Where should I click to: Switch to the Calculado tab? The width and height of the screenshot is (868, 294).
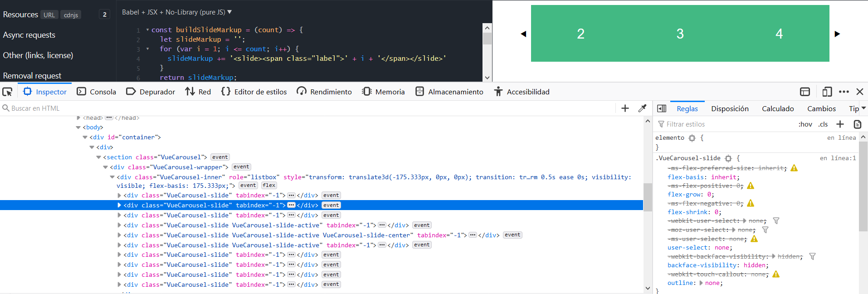(x=778, y=109)
